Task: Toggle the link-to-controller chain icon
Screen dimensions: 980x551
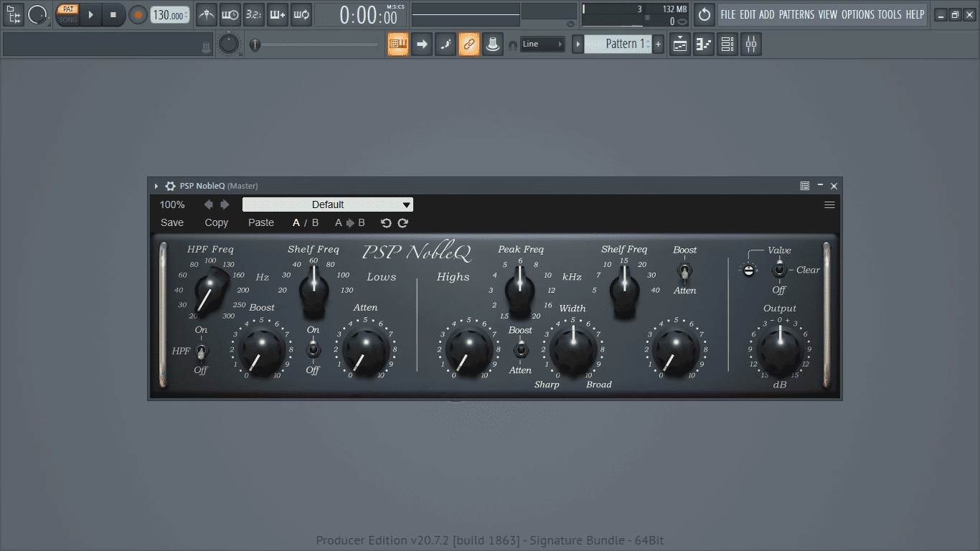Action: click(469, 44)
